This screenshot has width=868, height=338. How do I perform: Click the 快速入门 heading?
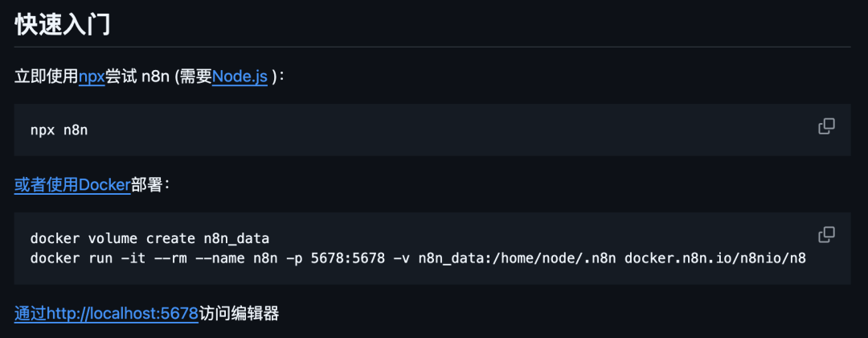click(62, 25)
